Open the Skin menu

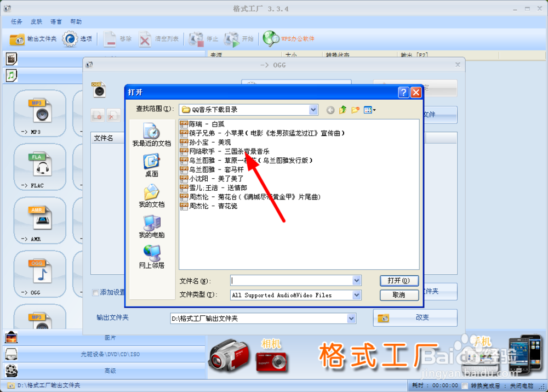tap(36, 22)
